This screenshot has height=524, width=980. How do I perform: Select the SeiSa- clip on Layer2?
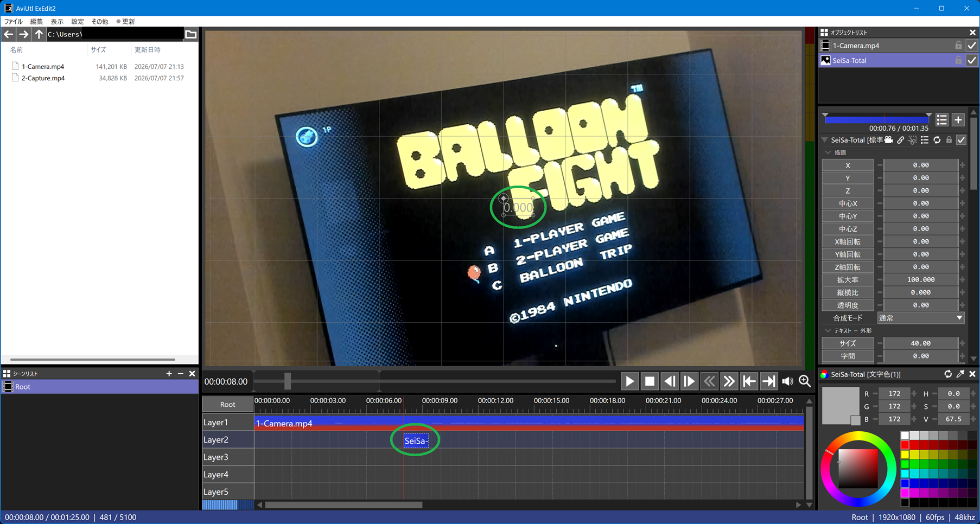416,441
